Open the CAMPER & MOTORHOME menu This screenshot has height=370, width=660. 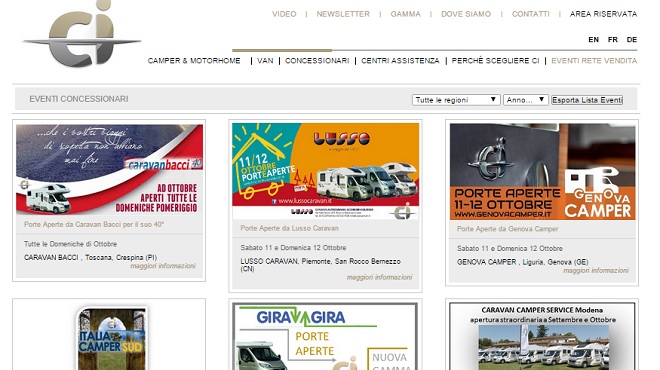[x=194, y=61]
